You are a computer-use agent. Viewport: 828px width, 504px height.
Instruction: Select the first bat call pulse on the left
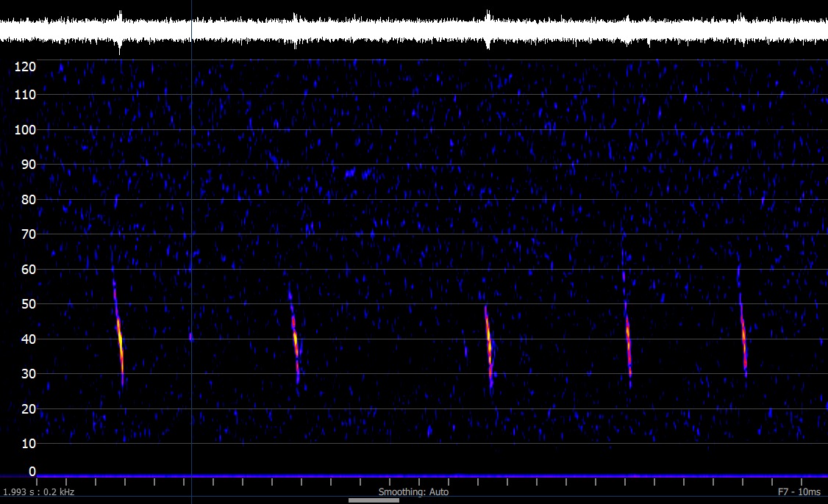click(120, 338)
